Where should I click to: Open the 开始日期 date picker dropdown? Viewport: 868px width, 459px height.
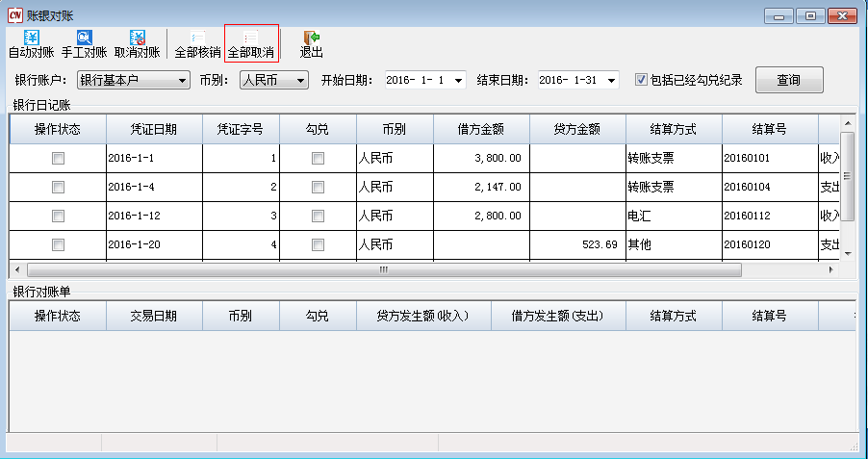click(457, 80)
